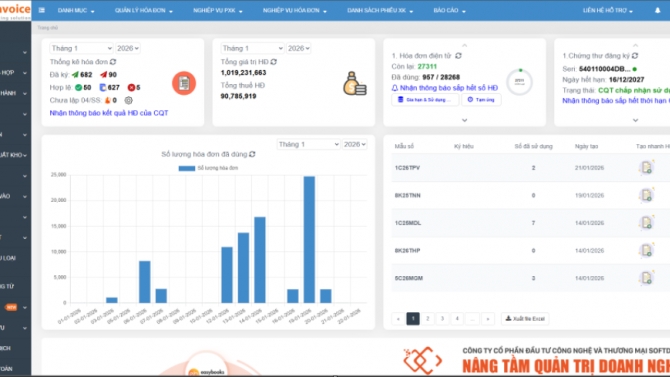Viewport: 670px width, 377px height.
Task: Expand down chevron on Chứng thư đăng ký card
Action: click(x=635, y=121)
